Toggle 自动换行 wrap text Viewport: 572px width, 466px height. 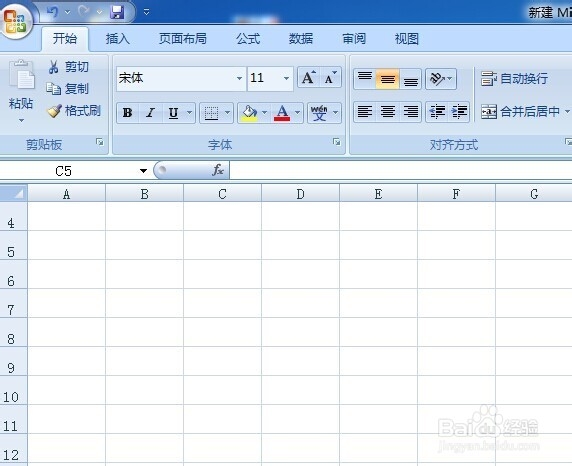tap(514, 78)
